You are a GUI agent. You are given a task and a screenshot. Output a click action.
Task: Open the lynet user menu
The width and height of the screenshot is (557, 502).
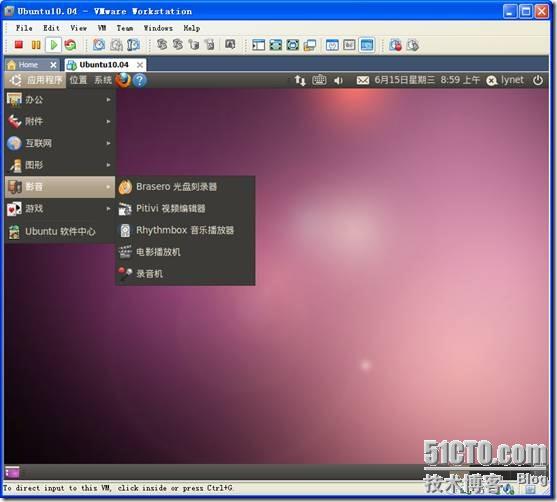click(505, 80)
